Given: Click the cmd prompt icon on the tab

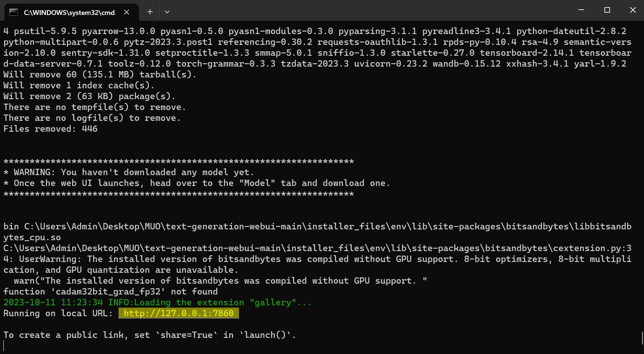Looking at the screenshot, I should (13, 12).
